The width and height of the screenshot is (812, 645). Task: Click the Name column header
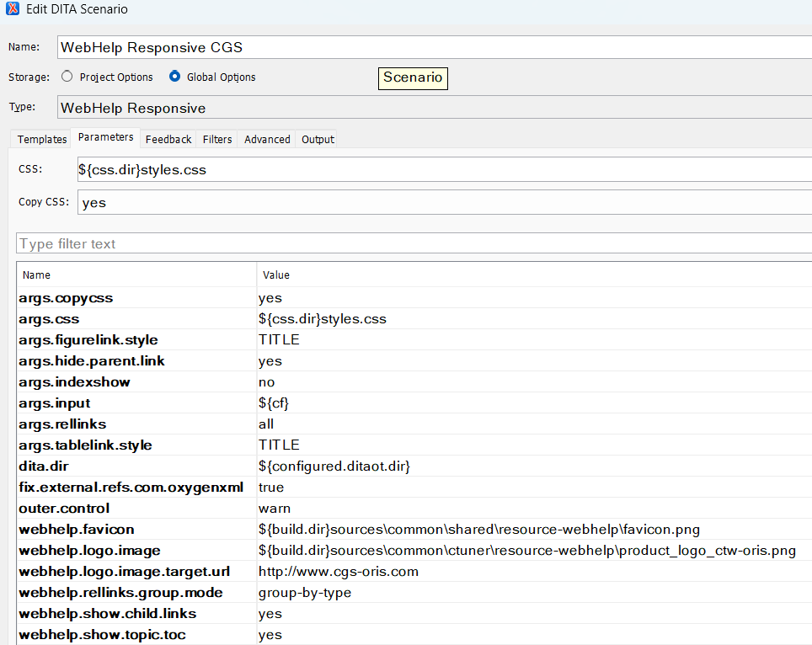pos(136,275)
